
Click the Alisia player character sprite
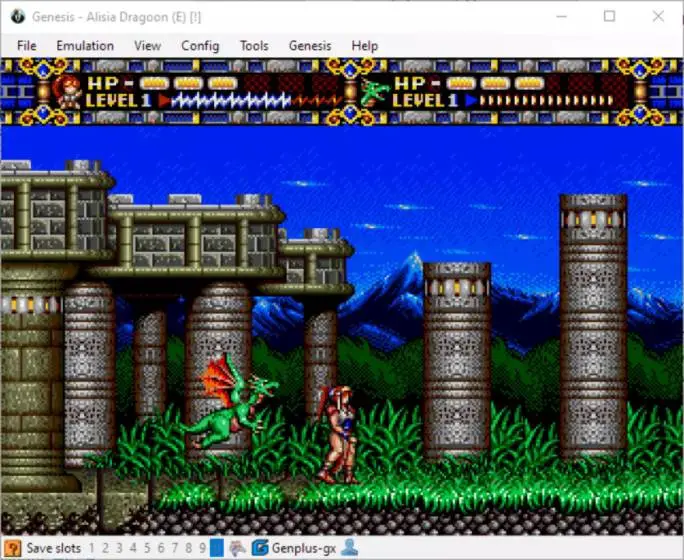coord(338,434)
